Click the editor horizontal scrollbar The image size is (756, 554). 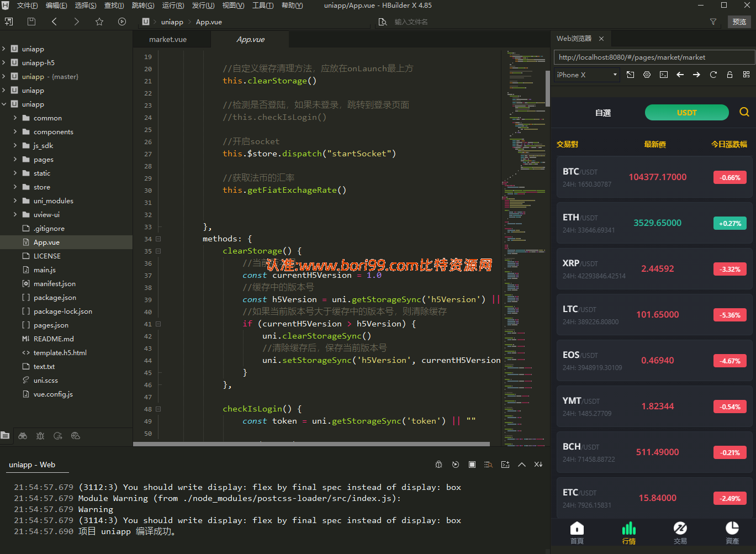[x=311, y=444]
